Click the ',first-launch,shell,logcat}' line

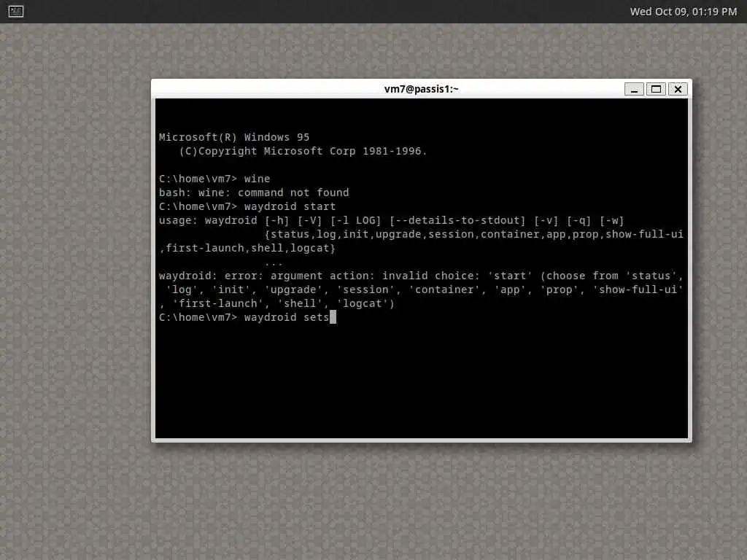(247, 248)
